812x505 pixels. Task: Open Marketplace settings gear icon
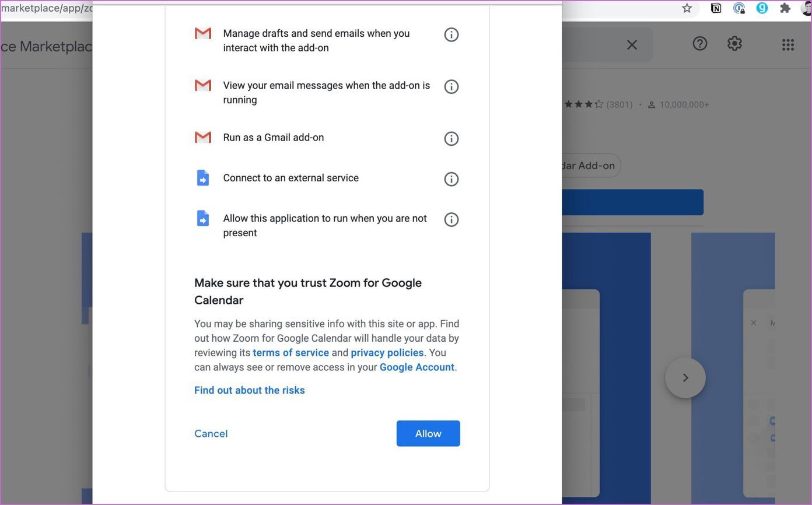click(x=734, y=43)
